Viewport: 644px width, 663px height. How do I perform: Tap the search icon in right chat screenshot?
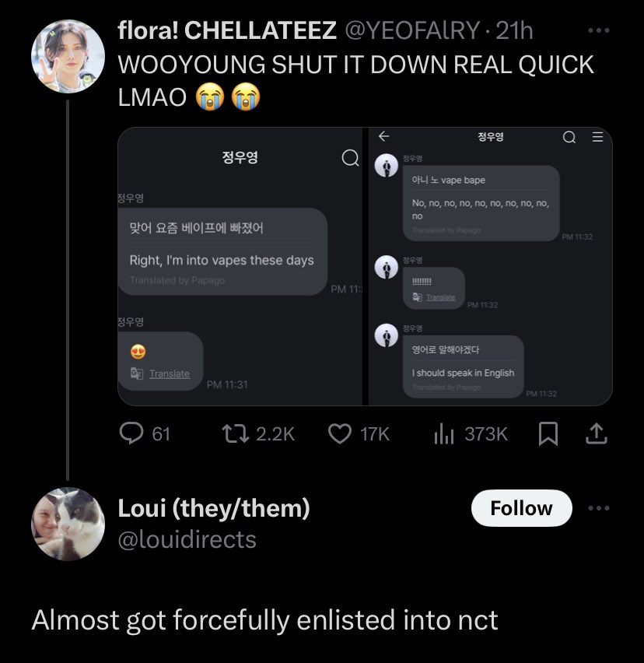pos(569,137)
